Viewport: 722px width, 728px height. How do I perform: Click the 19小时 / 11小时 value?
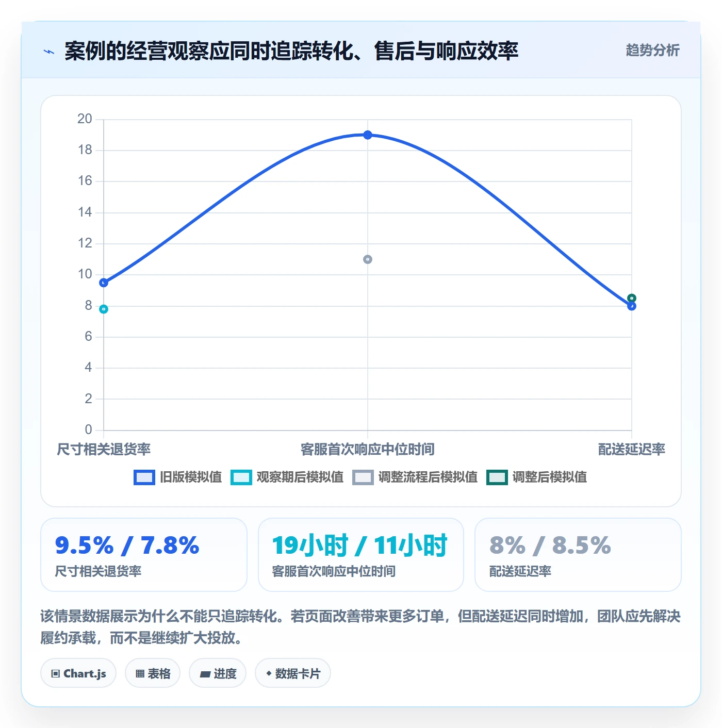click(x=360, y=545)
